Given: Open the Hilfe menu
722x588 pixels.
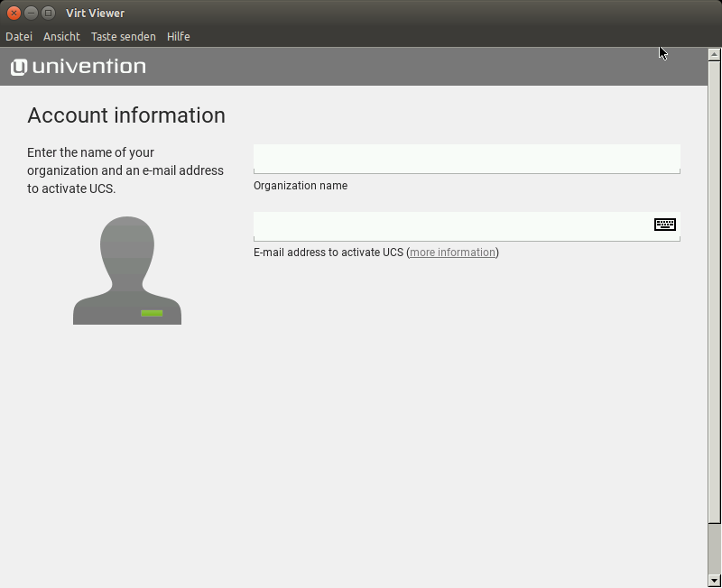Looking at the screenshot, I should coord(178,37).
